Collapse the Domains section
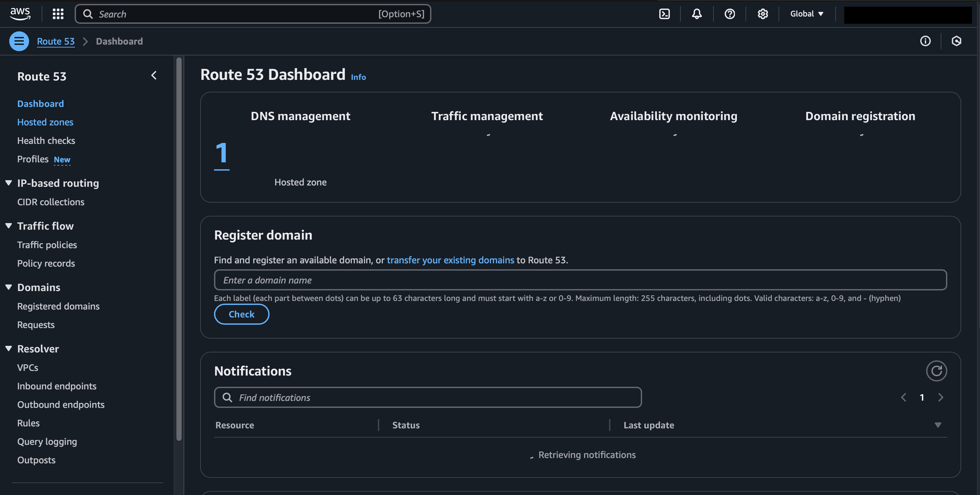980x495 pixels. coord(9,287)
